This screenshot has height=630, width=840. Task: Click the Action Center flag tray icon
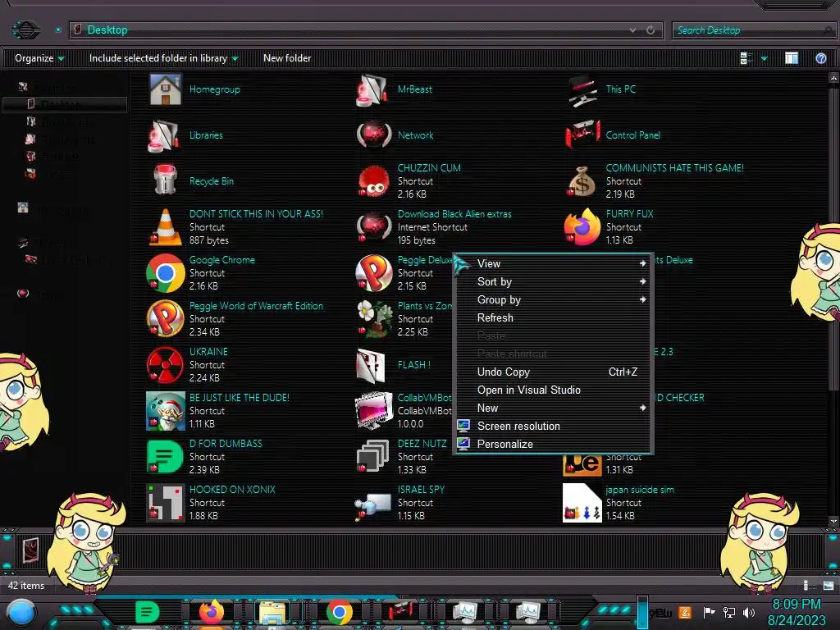pos(709,612)
